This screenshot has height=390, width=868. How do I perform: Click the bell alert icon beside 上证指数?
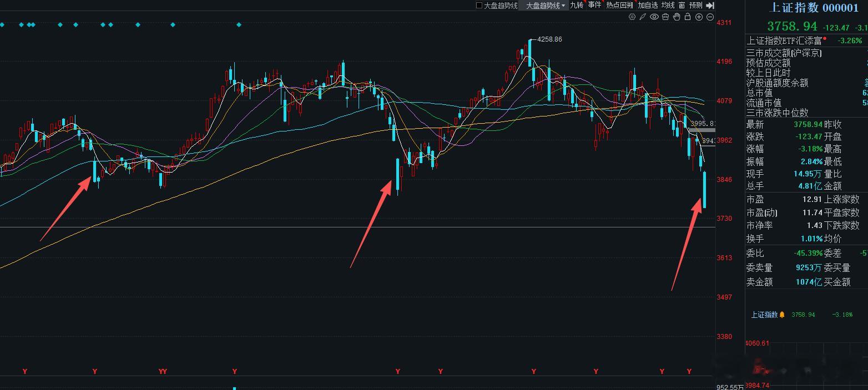click(782, 315)
